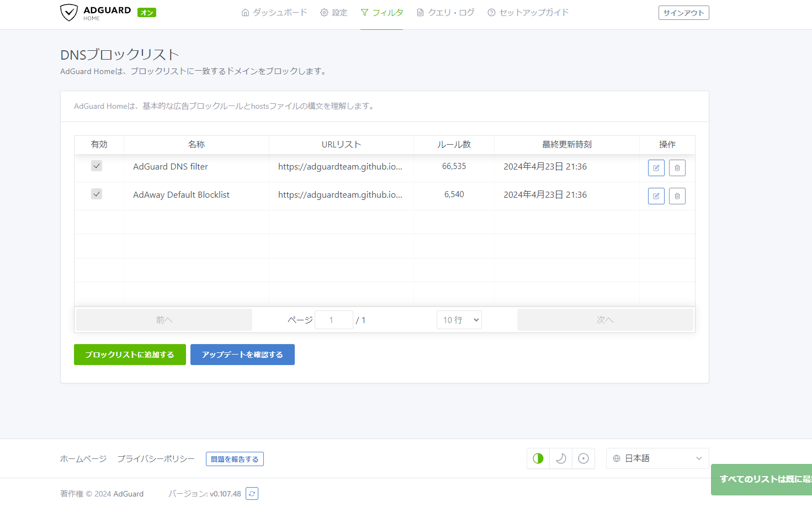Sort by the 最終更新時刻 column header
The width and height of the screenshot is (812, 507).
tap(567, 144)
